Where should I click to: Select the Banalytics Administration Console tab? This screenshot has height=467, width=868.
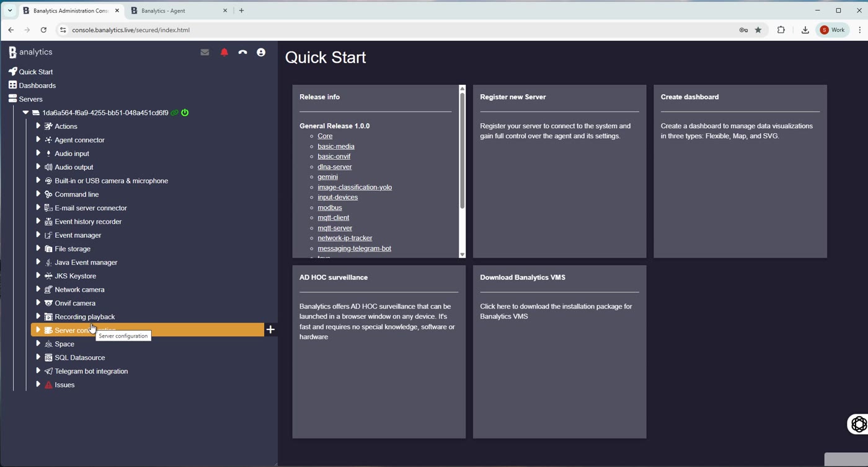coord(71,11)
